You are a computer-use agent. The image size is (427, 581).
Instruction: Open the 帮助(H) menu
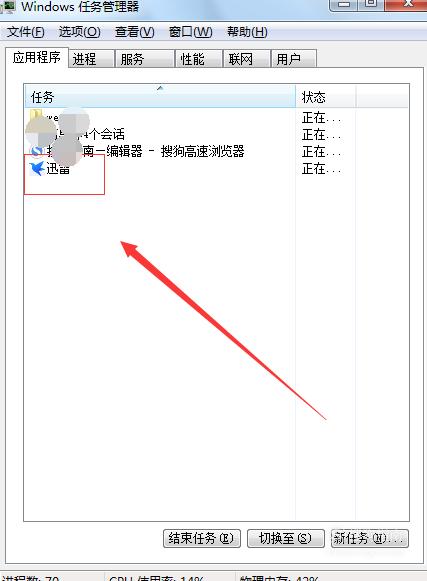(247, 32)
